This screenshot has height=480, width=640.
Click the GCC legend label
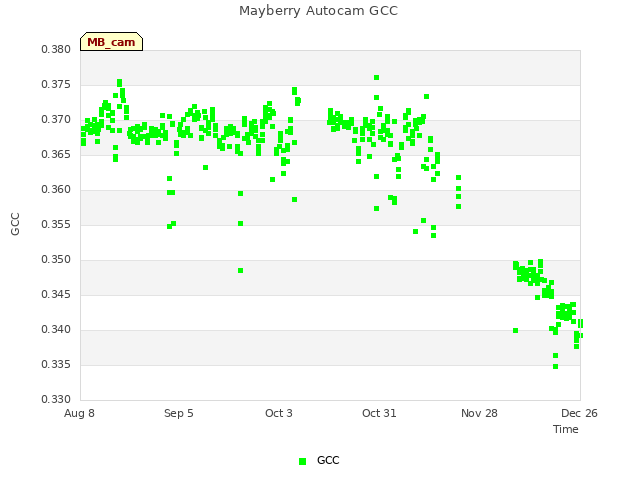[328, 460]
